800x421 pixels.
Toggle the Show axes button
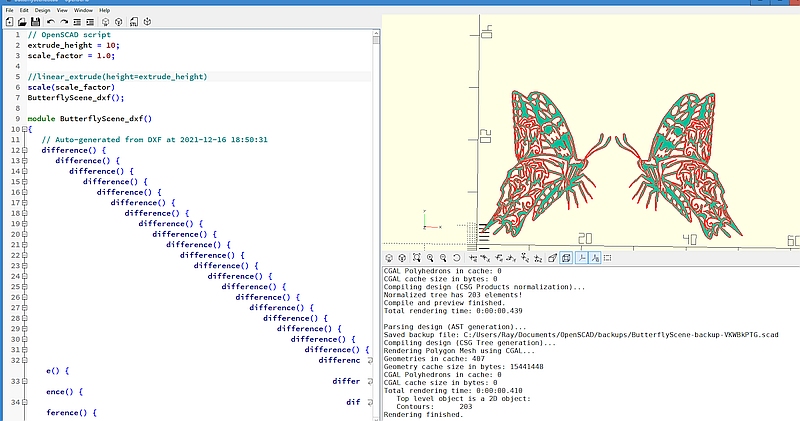click(x=580, y=258)
